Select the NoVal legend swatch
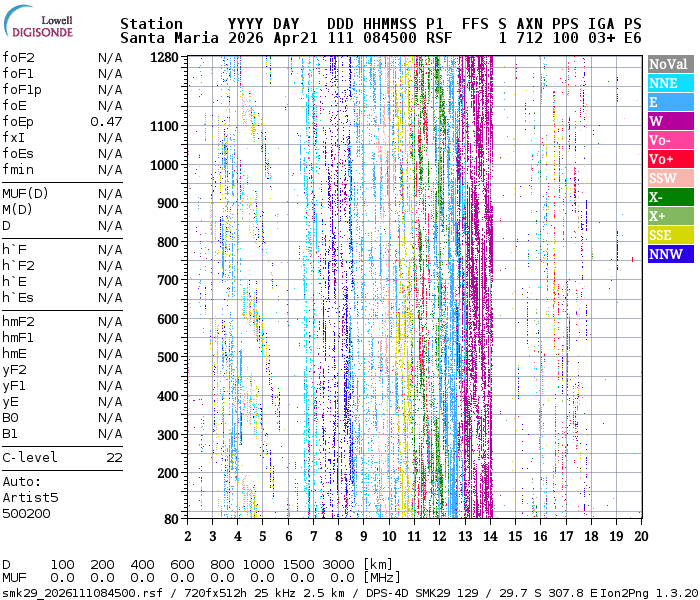This screenshot has height=600, width=700. (x=671, y=64)
